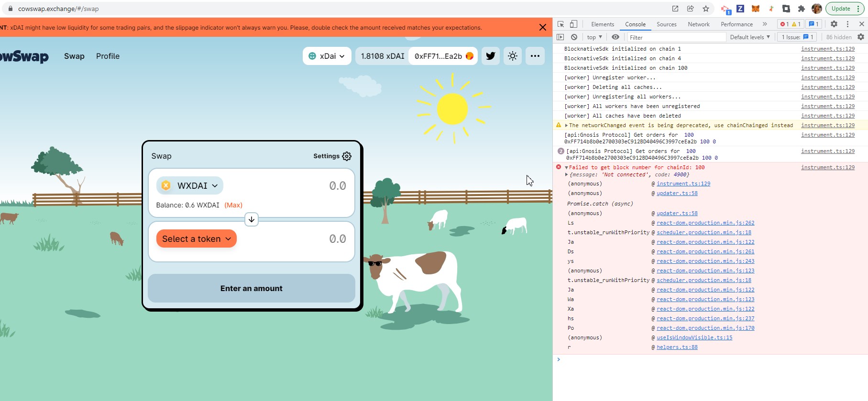The image size is (868, 401).
Task: Switch to the Sources tab
Action: 666,24
